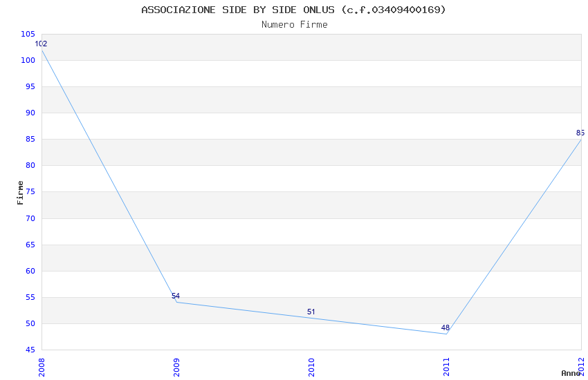Viewport: 588px width, 380px height.
Task: Click the y-axis tick '50'
Action: point(30,323)
